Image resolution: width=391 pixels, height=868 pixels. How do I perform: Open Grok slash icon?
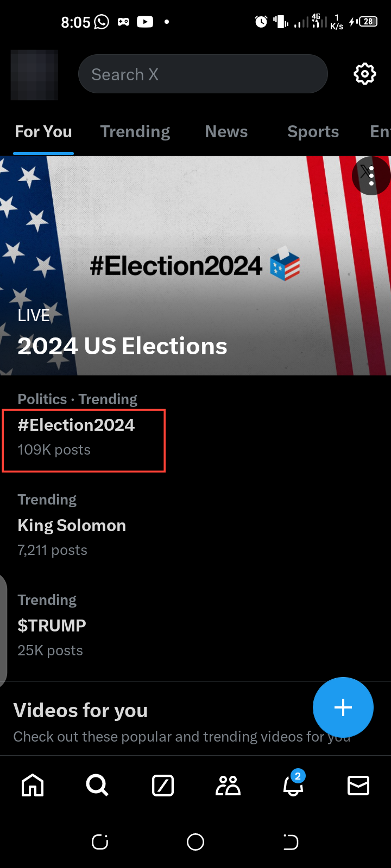point(163,785)
